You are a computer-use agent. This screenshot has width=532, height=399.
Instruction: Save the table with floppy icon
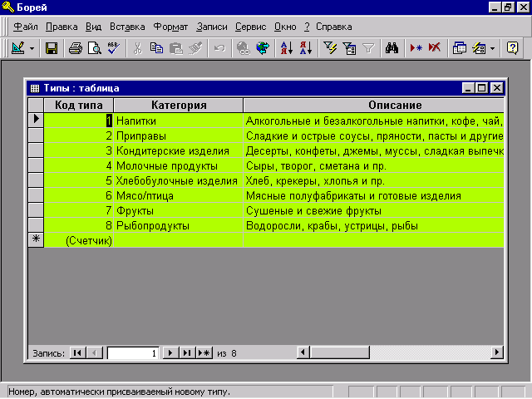[52, 48]
